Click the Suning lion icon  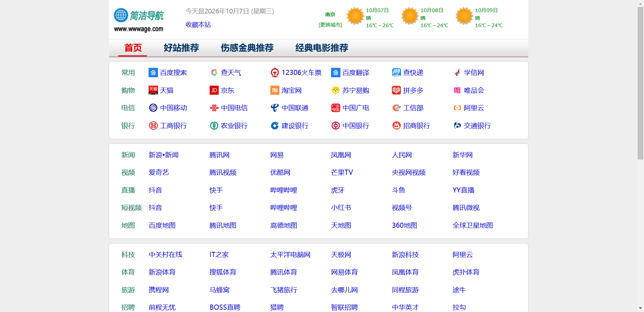pyautogui.click(x=336, y=90)
